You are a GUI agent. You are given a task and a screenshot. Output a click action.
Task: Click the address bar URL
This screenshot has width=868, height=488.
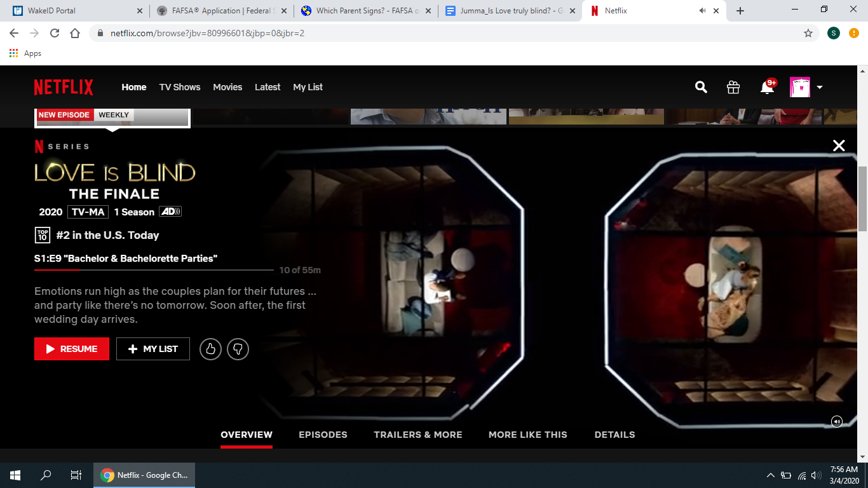pos(207,33)
